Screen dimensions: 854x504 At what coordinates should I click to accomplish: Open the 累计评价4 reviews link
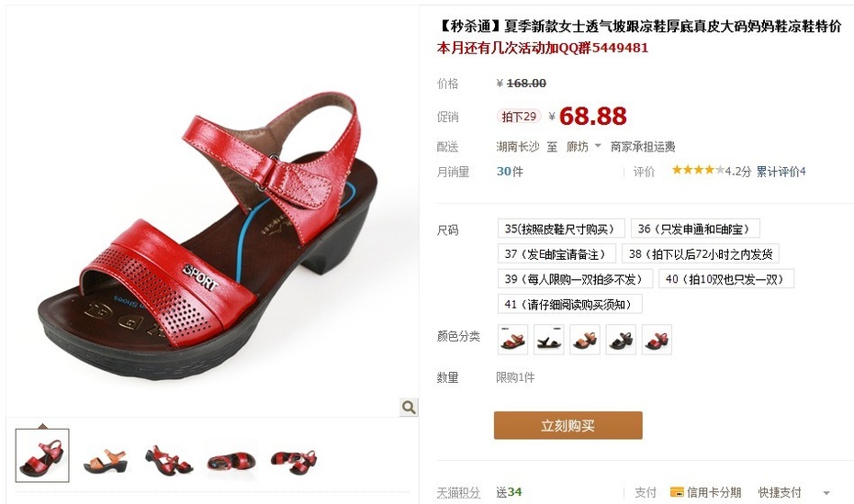coord(781,172)
